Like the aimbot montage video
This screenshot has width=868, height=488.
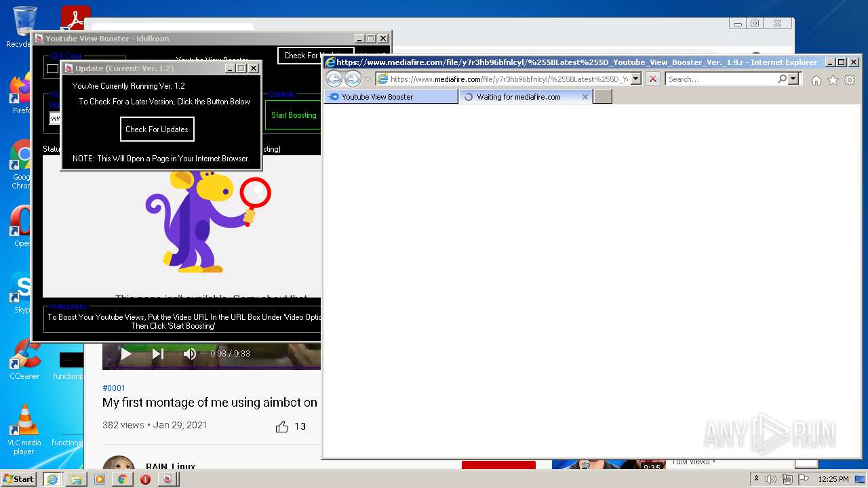(x=282, y=426)
